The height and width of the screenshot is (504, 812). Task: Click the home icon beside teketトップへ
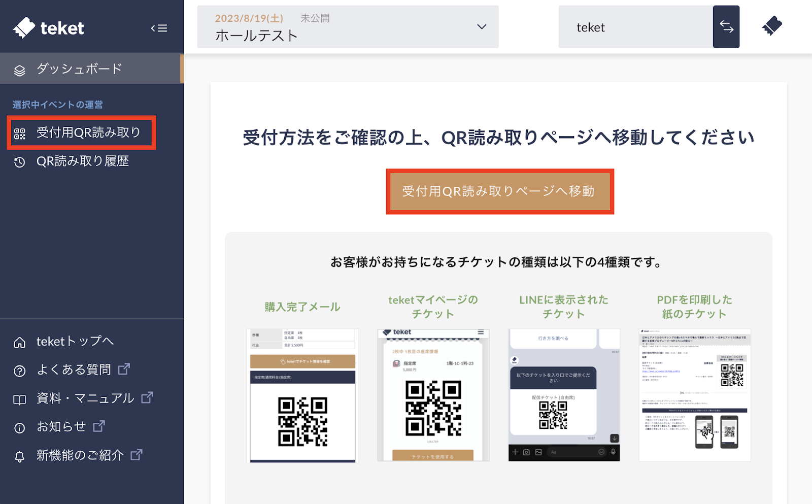click(19, 343)
